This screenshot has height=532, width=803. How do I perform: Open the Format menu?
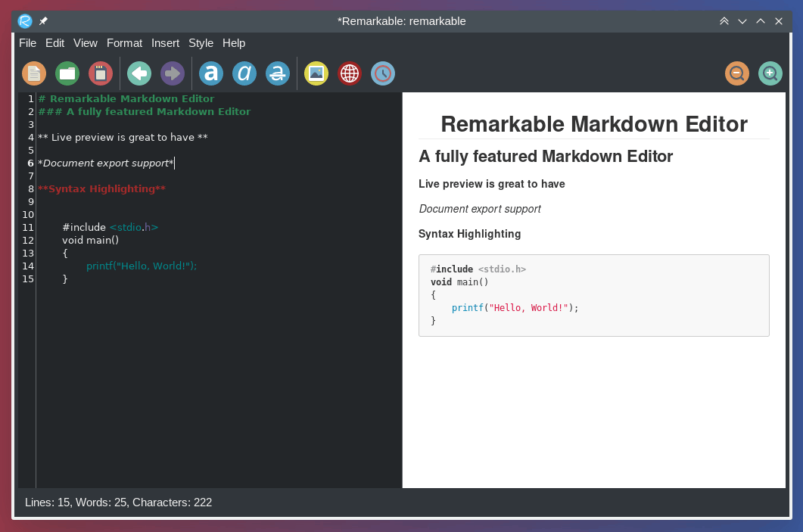pos(124,43)
